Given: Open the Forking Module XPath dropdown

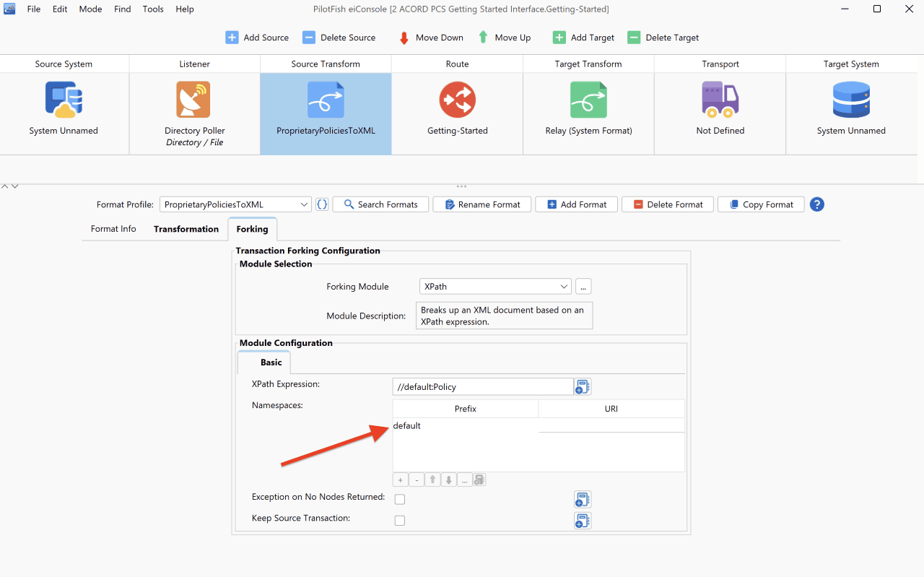Looking at the screenshot, I should pos(495,287).
